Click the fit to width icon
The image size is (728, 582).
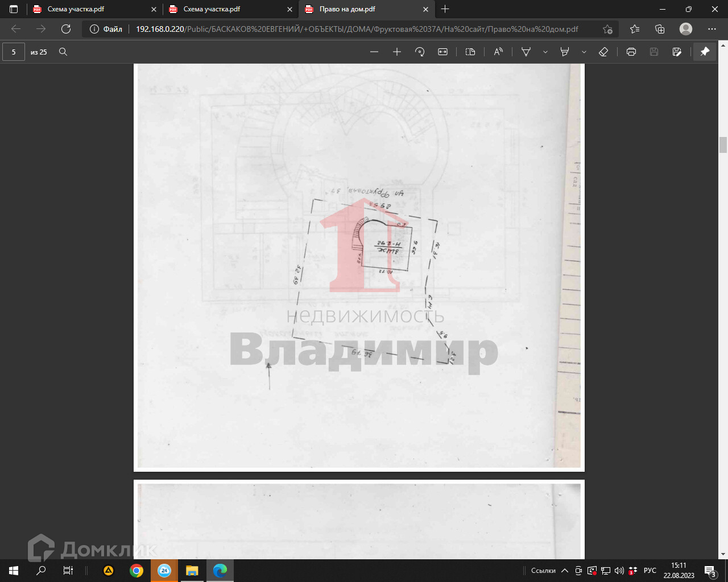coord(442,52)
